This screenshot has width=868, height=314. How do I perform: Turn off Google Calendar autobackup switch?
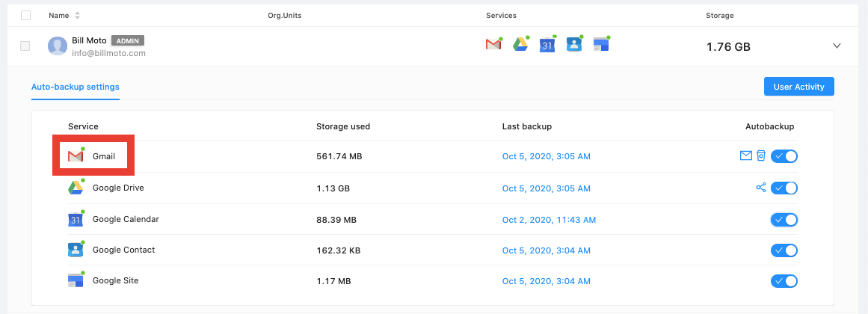pos(784,220)
